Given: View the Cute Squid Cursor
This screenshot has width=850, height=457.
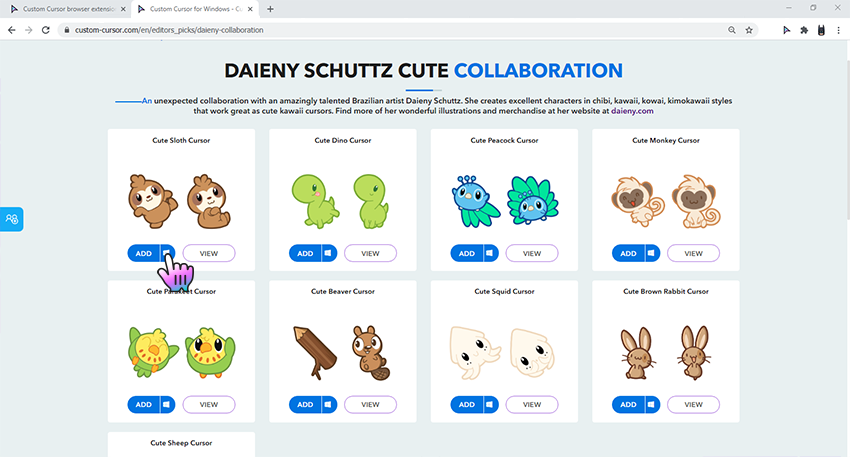Looking at the screenshot, I should 532,404.
